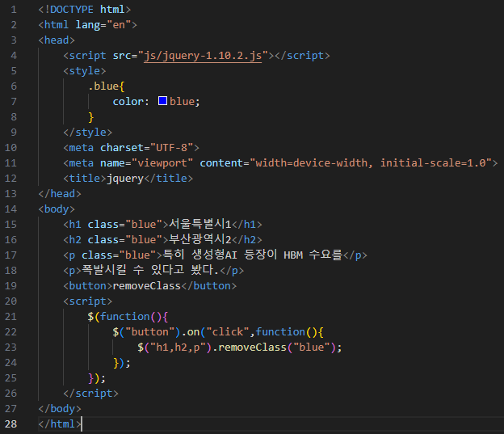
Task: Click line number 1 in the gutter
Action: tap(14, 10)
